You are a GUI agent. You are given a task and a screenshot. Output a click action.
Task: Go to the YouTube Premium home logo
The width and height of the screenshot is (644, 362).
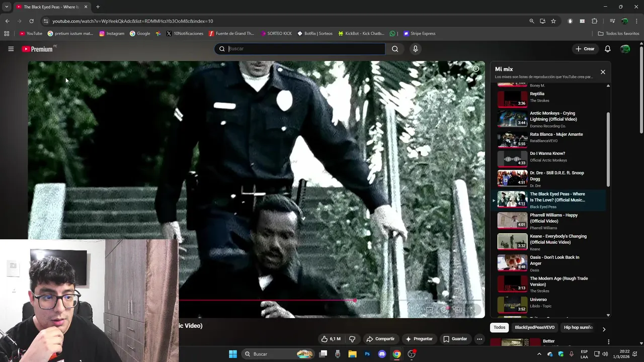[x=37, y=49]
